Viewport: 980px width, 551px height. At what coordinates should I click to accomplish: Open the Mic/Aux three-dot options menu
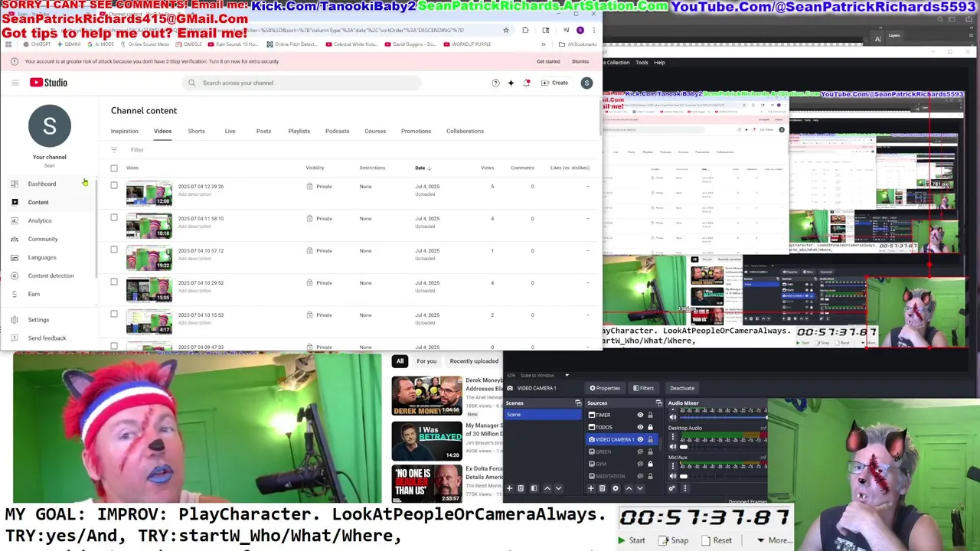(673, 466)
